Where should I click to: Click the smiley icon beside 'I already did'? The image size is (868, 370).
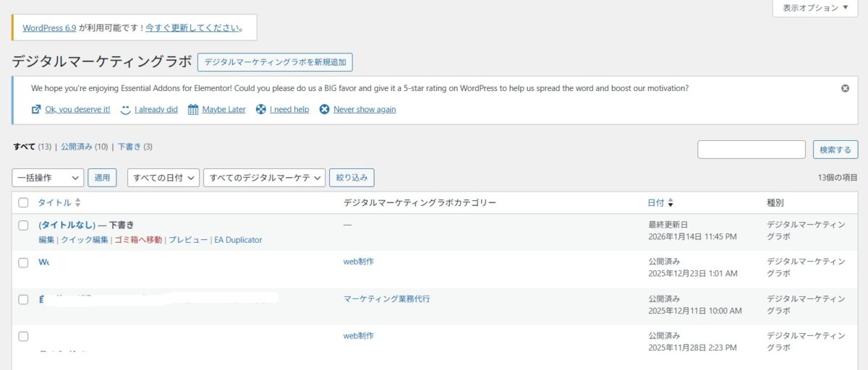click(x=125, y=110)
